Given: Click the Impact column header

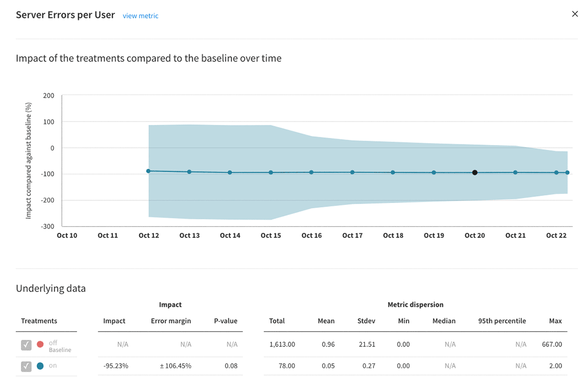Looking at the screenshot, I should 114,321.
